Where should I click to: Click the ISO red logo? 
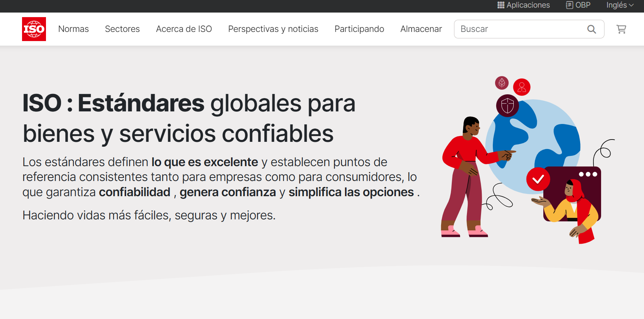tap(34, 29)
